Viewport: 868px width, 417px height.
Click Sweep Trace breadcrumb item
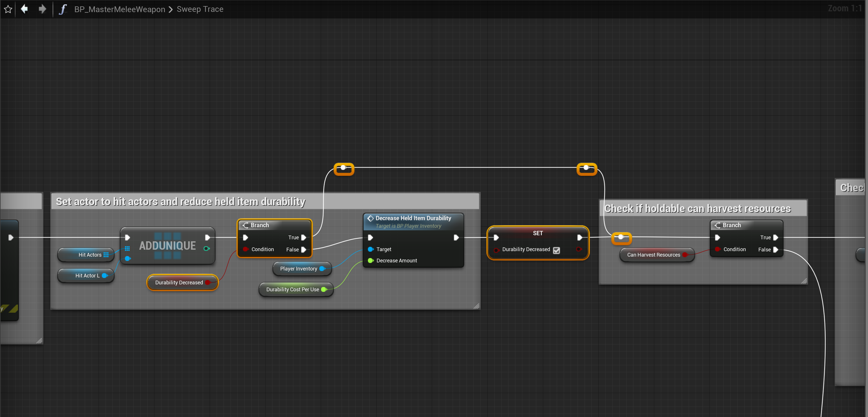(200, 9)
